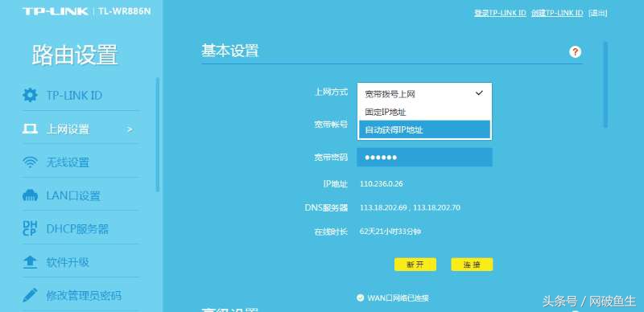Select 固定IP地址 option
The height and width of the screenshot is (312, 644).
(424, 112)
